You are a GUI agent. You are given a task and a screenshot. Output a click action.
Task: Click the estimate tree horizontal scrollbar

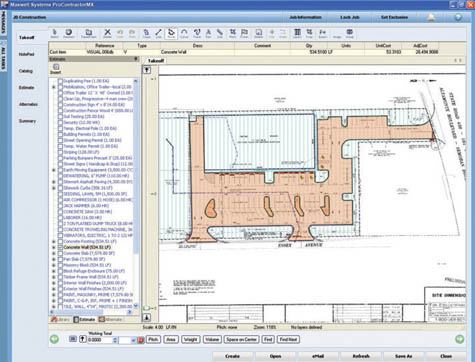pyautogui.click(x=91, y=312)
